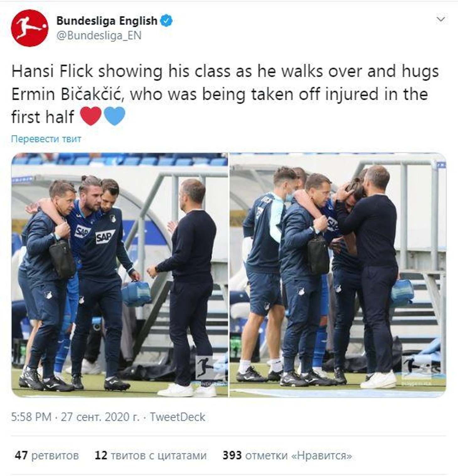View 393 отметки «Нравится» list
Image resolution: width=458 pixels, height=476 pixels.
[287, 455]
